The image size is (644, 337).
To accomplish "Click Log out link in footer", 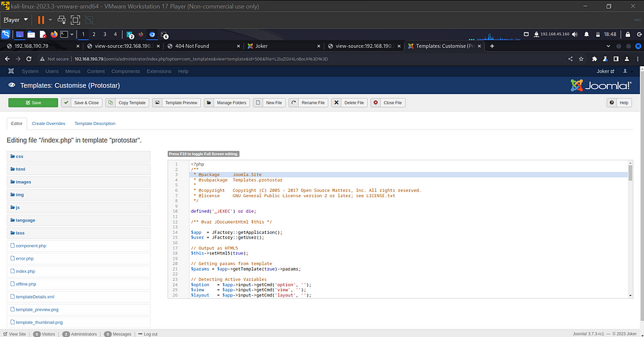I will [x=148, y=334].
